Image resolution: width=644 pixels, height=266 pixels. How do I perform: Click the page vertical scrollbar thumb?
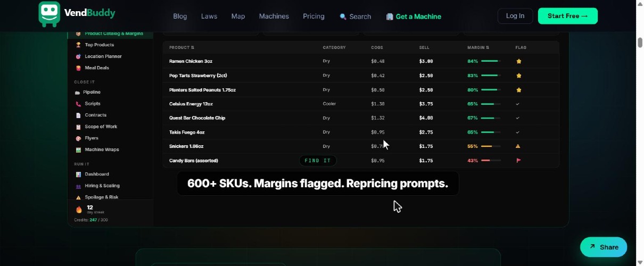pyautogui.click(x=640, y=43)
